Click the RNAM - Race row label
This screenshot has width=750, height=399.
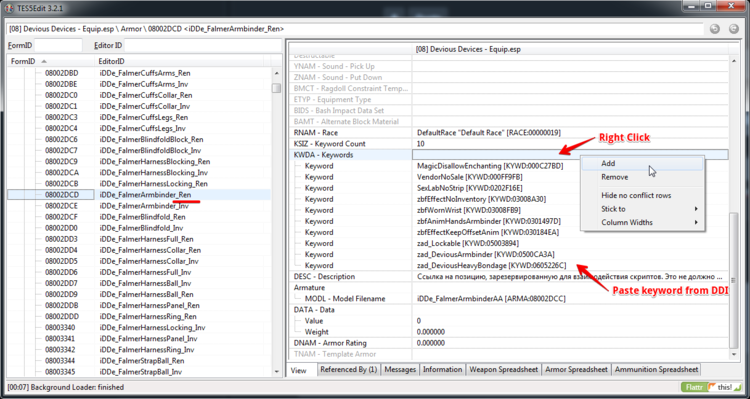click(x=316, y=133)
